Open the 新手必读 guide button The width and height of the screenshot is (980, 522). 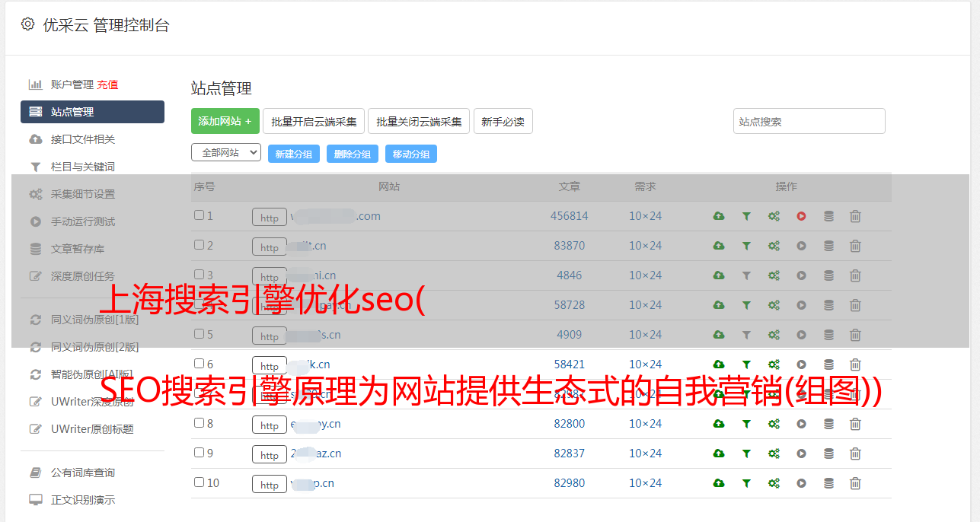tap(503, 121)
